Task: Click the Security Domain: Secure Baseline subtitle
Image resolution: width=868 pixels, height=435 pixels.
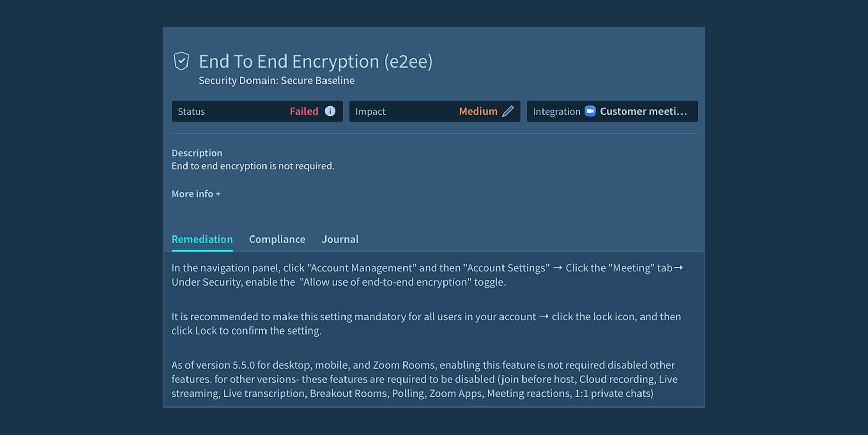Action: click(276, 80)
